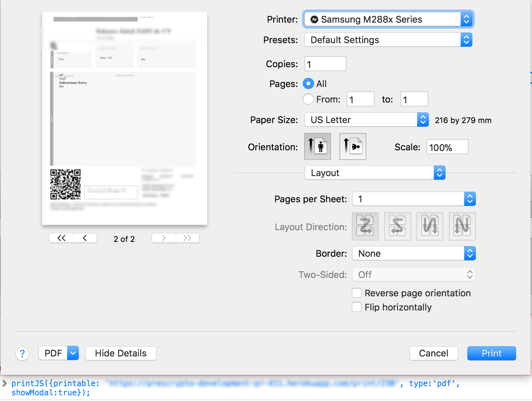Click Hide Details button
Viewport: 532px width, 401px height.
pos(121,353)
